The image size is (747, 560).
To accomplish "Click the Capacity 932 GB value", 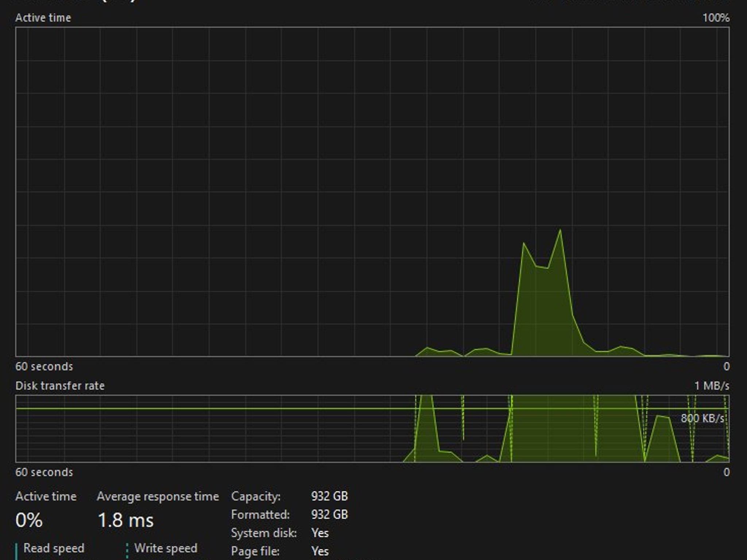I will (329, 496).
